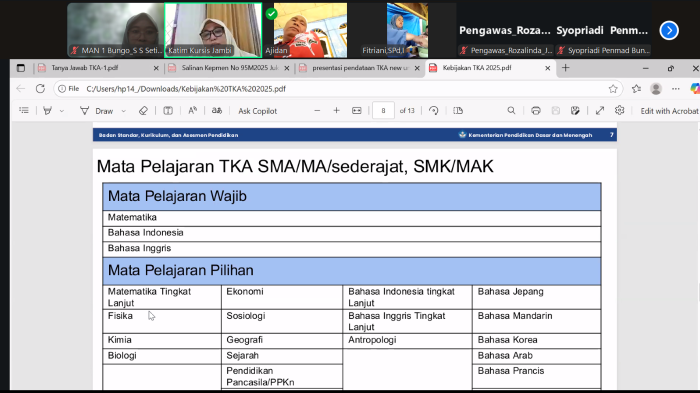Zoom out the PDF
This screenshot has height=393, width=700.
point(317,110)
